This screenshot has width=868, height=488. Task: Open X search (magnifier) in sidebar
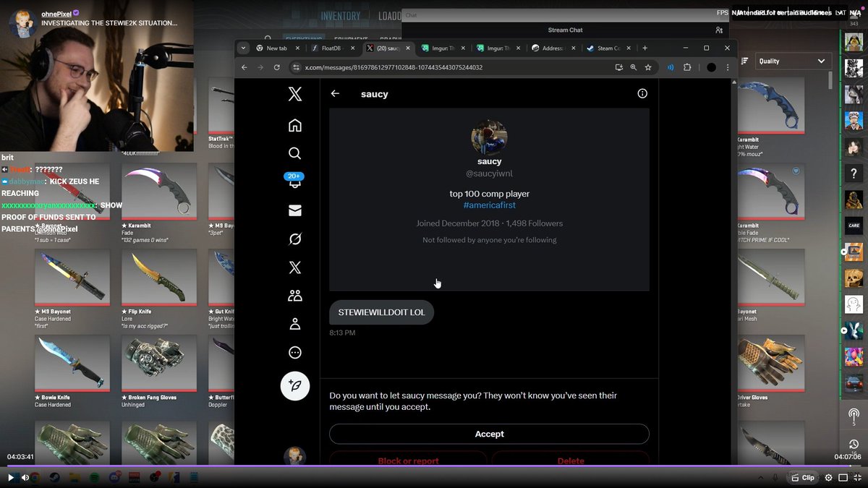pyautogui.click(x=294, y=153)
